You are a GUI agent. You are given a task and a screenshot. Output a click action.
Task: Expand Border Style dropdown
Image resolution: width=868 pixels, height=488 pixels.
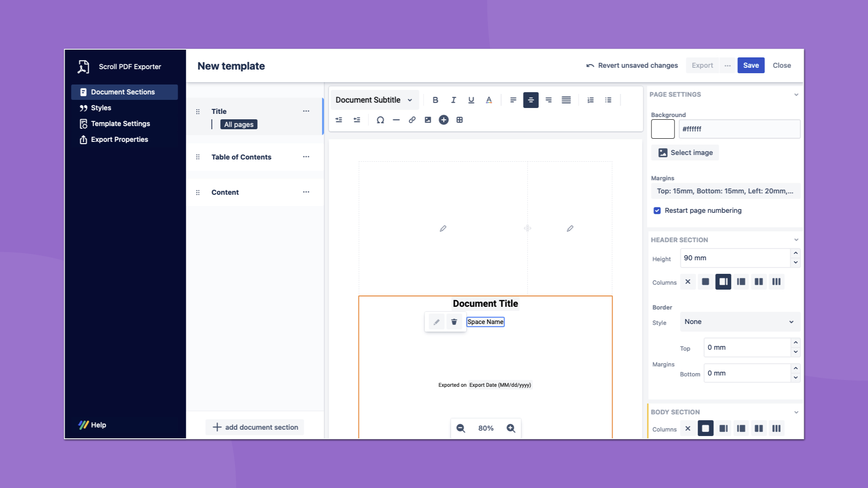(739, 322)
